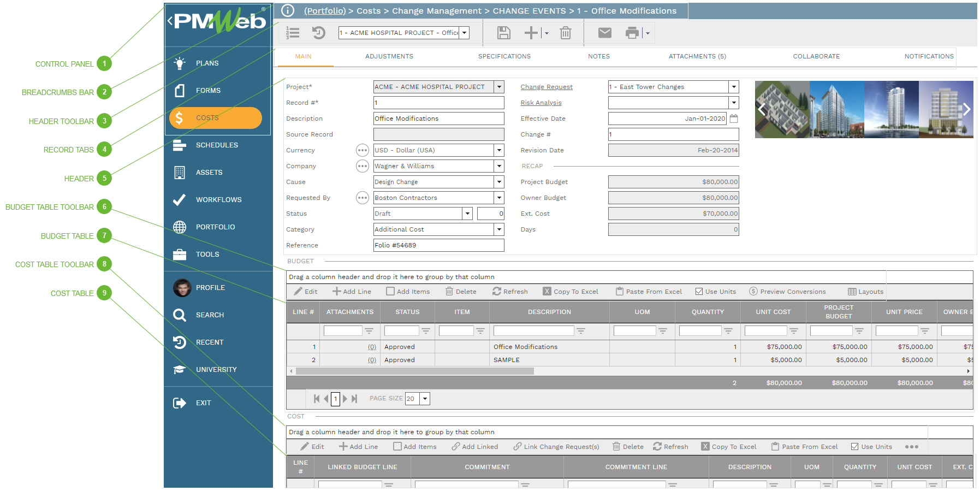Viewport: 980px width, 491px height.
Task: Open the Schedules menu in sidebar
Action: (x=217, y=145)
